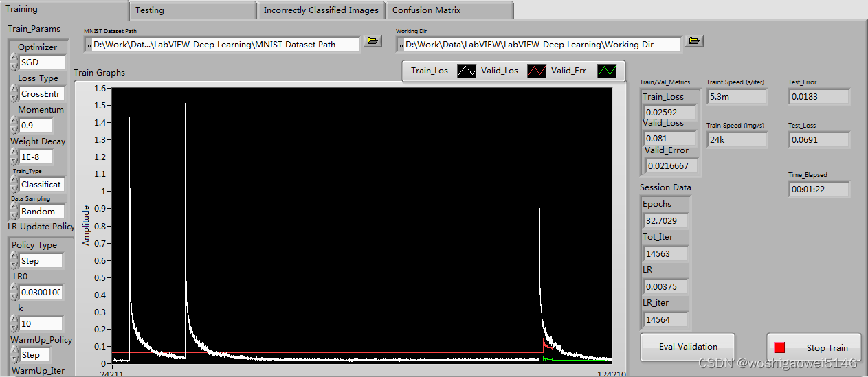
Task: Select the Training tab
Action: pyautogui.click(x=64, y=10)
